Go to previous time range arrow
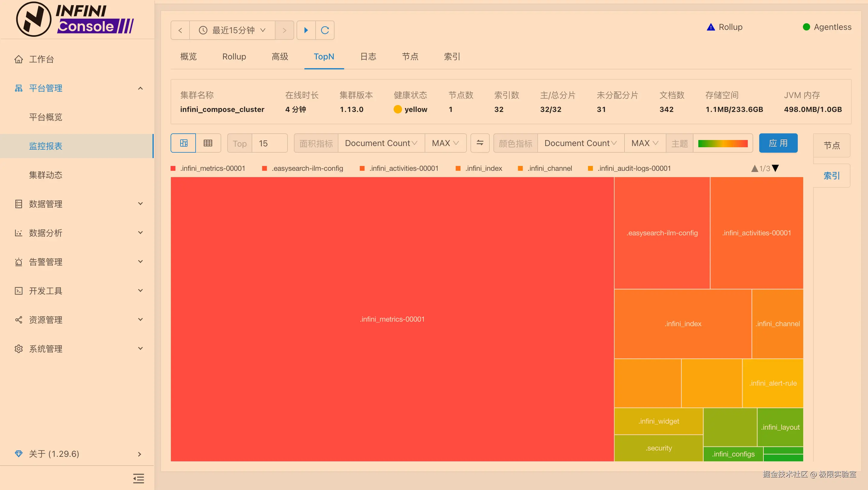The height and width of the screenshot is (490, 868). [180, 30]
